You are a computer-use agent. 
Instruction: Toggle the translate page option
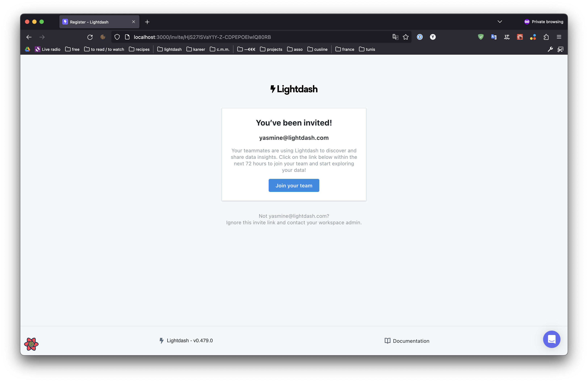(x=395, y=37)
